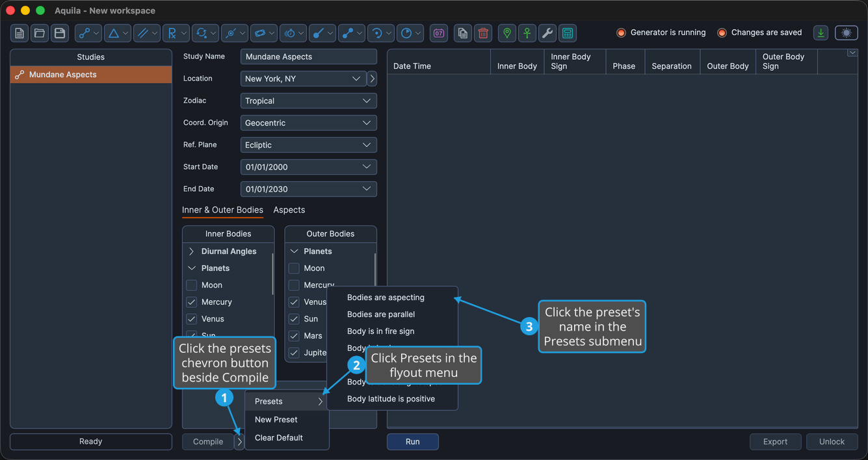Click the purple 07 calendar icon
Screen dimensions: 868x460
pyautogui.click(x=439, y=33)
